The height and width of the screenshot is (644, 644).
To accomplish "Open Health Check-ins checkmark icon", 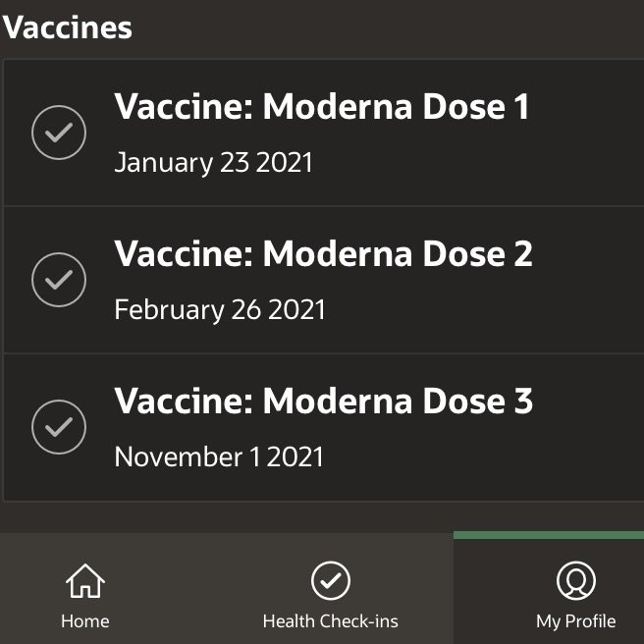I will [331, 581].
